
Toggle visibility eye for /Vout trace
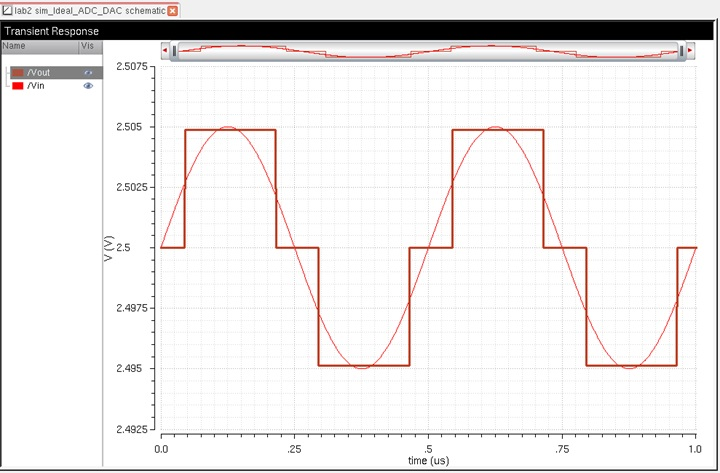[x=88, y=73]
